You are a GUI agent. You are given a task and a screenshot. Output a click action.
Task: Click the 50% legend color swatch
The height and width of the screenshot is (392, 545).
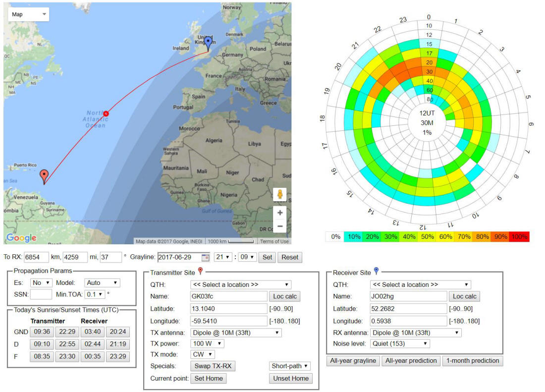pos(427,237)
